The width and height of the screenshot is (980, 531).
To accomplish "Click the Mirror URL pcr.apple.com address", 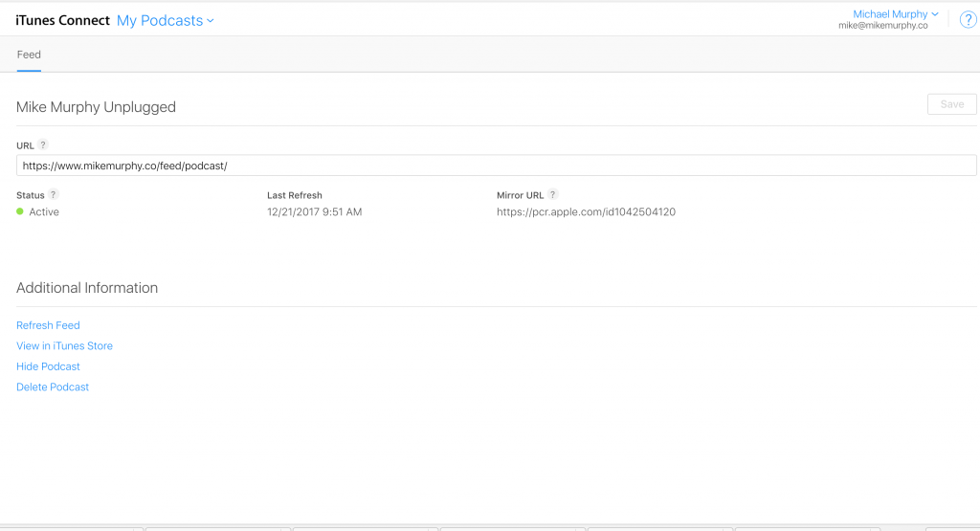I will (x=587, y=212).
